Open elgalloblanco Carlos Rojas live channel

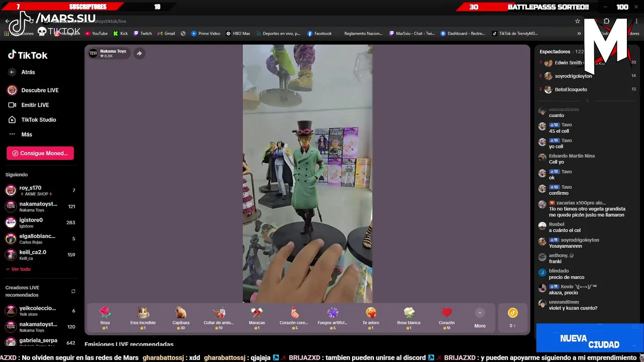click(40, 239)
